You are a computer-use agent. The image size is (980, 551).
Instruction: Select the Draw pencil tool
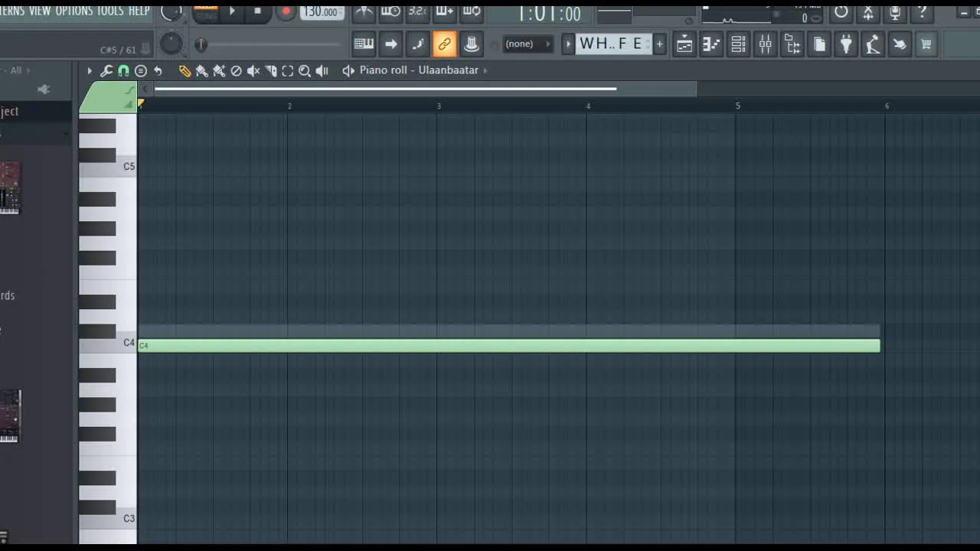185,70
